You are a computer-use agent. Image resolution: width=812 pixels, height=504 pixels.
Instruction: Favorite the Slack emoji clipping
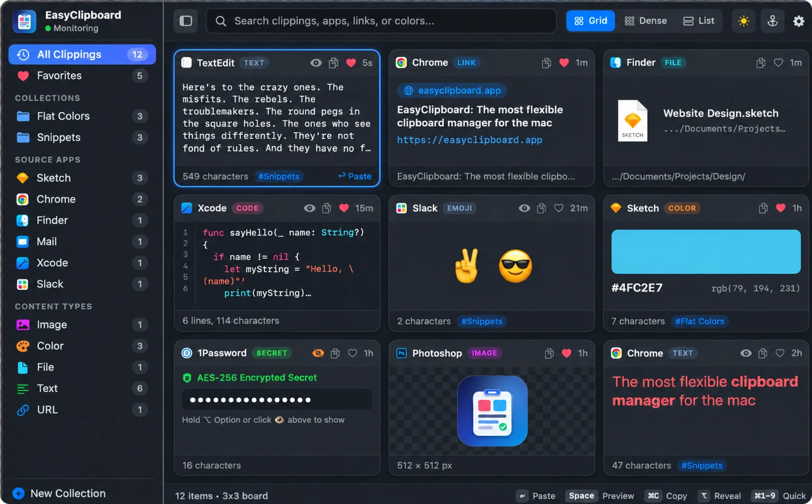click(x=559, y=208)
